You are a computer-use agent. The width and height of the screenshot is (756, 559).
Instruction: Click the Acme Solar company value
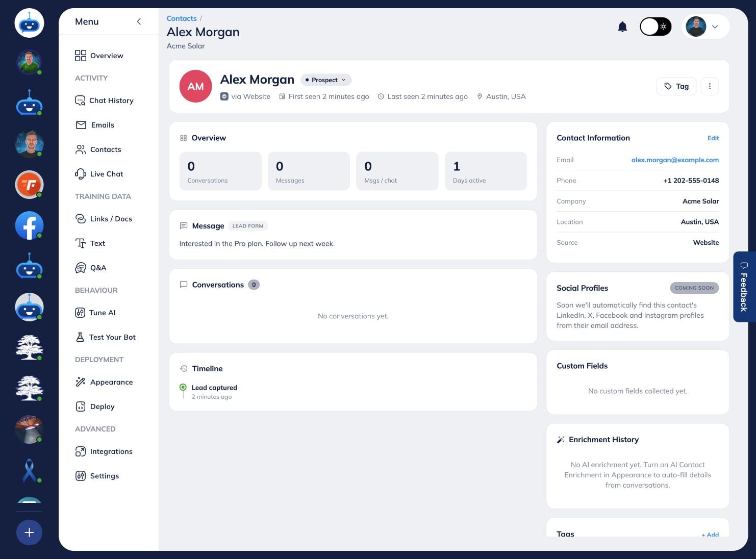[x=700, y=201]
